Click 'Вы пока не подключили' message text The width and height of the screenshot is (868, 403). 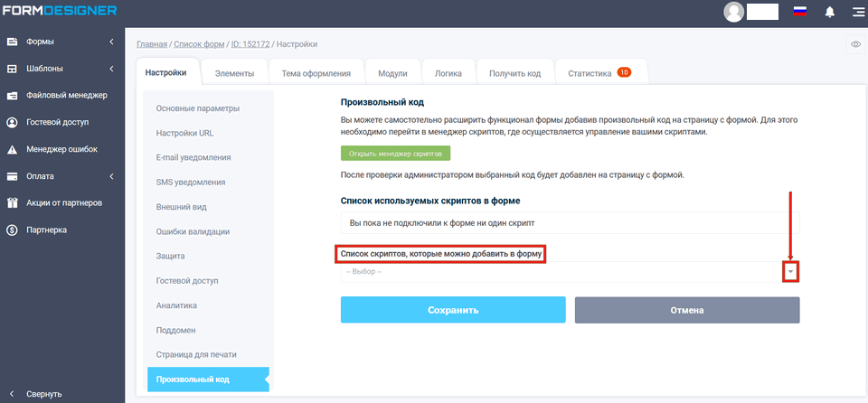(x=443, y=222)
